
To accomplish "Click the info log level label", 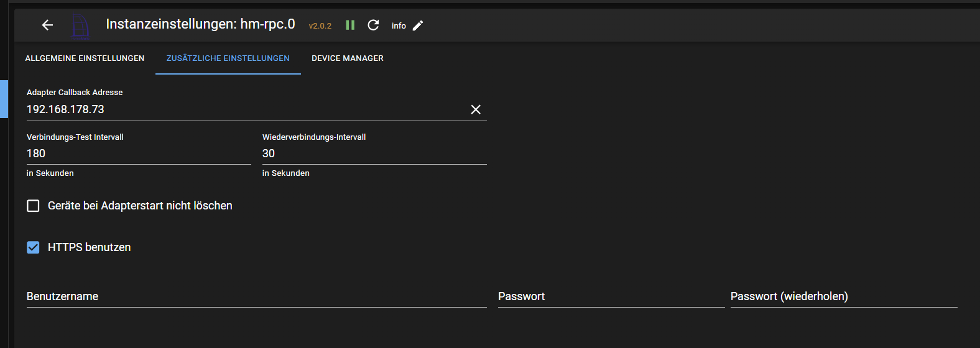I will 399,26.
